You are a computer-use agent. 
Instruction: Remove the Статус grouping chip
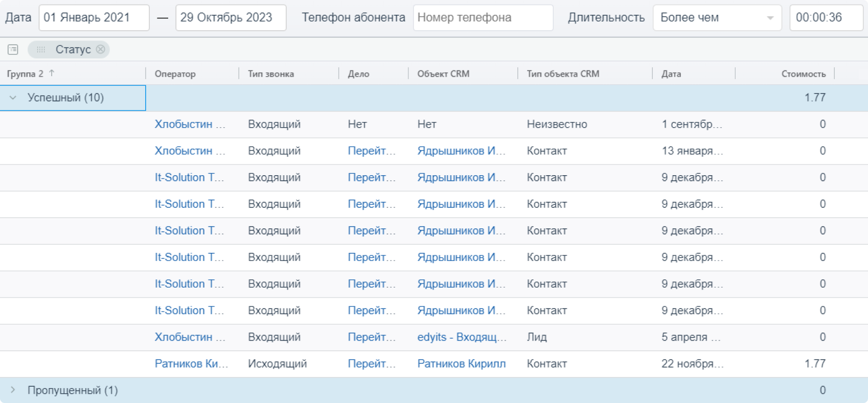tap(101, 50)
